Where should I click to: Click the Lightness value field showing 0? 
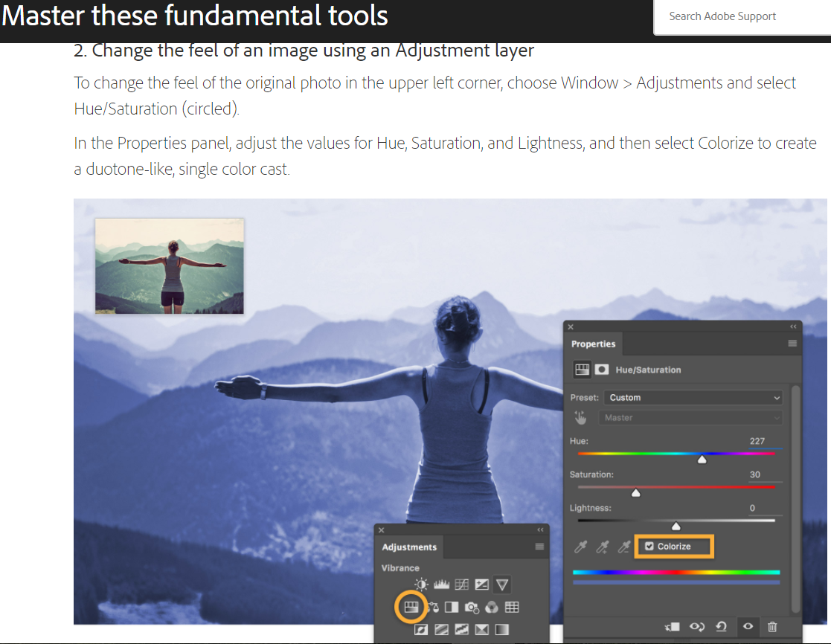pos(766,508)
